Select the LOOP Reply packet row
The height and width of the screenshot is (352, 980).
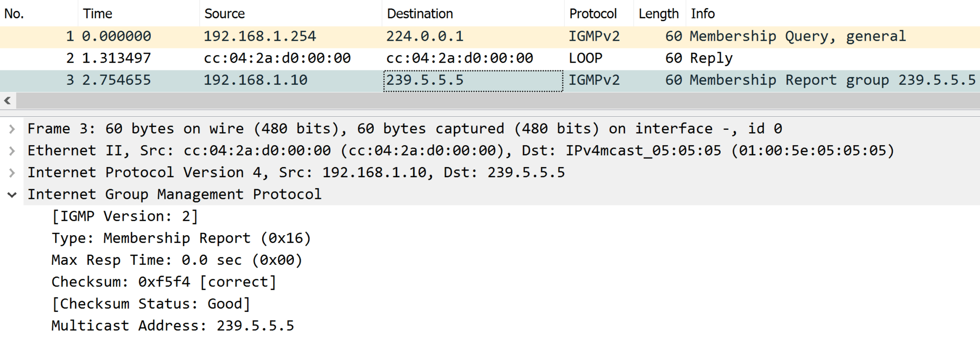point(335,57)
